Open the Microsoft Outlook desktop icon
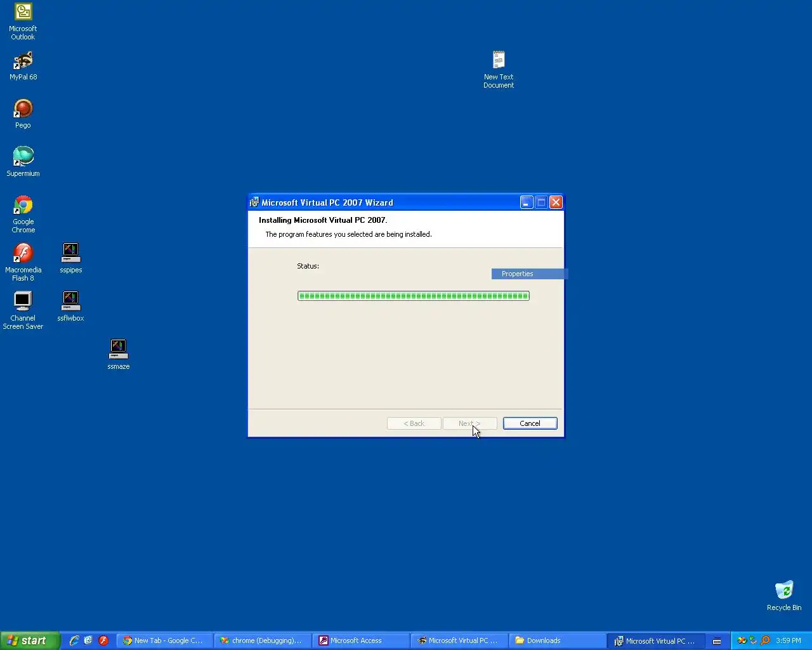The width and height of the screenshot is (812, 650). pos(23,22)
